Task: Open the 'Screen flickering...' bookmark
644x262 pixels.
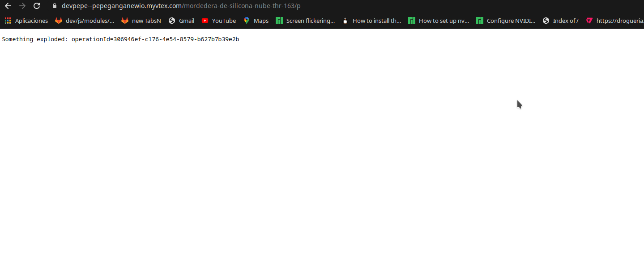Action: pos(310,21)
